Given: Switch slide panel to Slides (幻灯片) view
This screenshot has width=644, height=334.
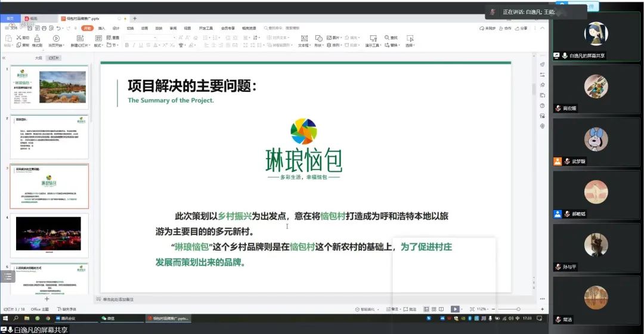Looking at the screenshot, I should [x=54, y=58].
